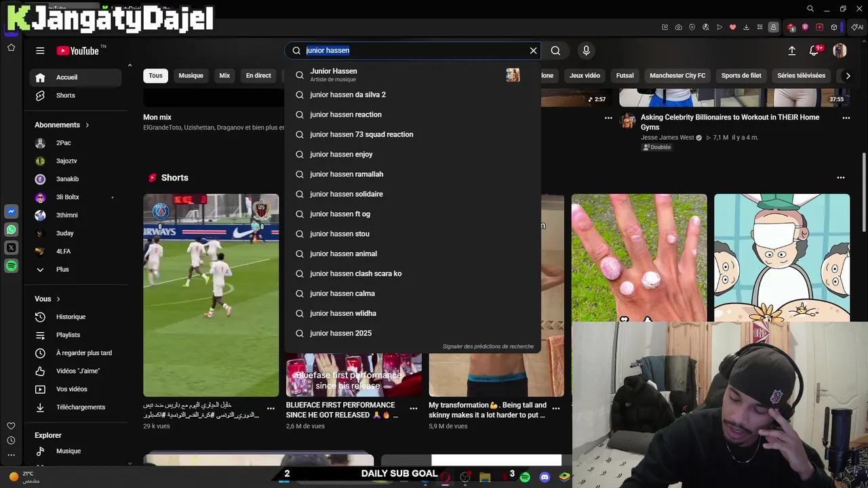Choose suggestion junior hassen reaction
Viewport: 868px width, 488px height.
coord(412,115)
